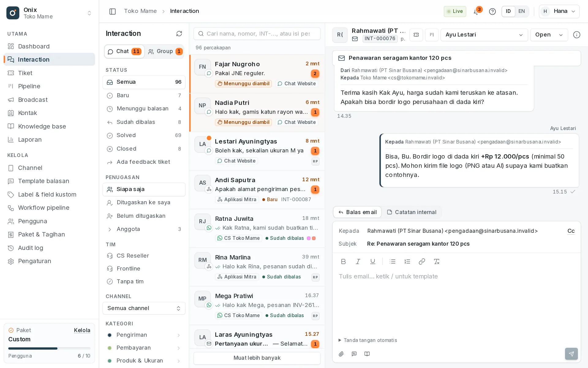Filter by Ada feedback tiket
This screenshot has width=588, height=368.
coord(144,162)
